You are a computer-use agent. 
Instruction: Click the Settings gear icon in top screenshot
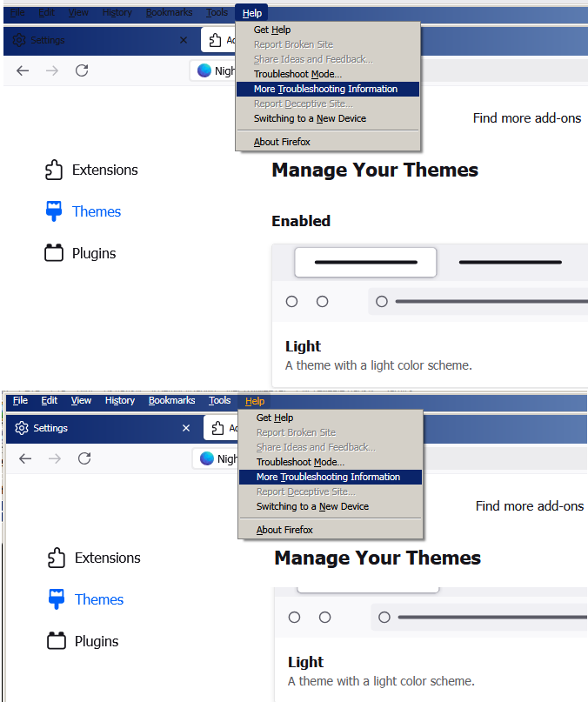[x=19, y=40]
